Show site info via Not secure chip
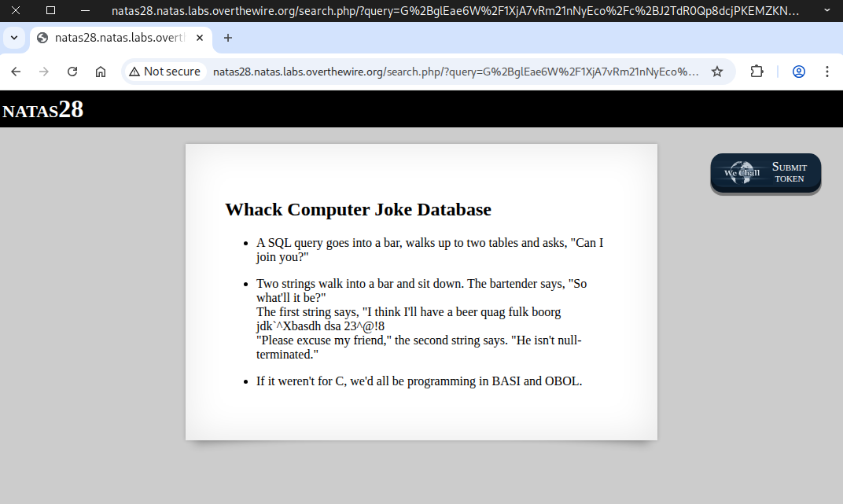The height and width of the screenshot is (504, 843). point(165,72)
